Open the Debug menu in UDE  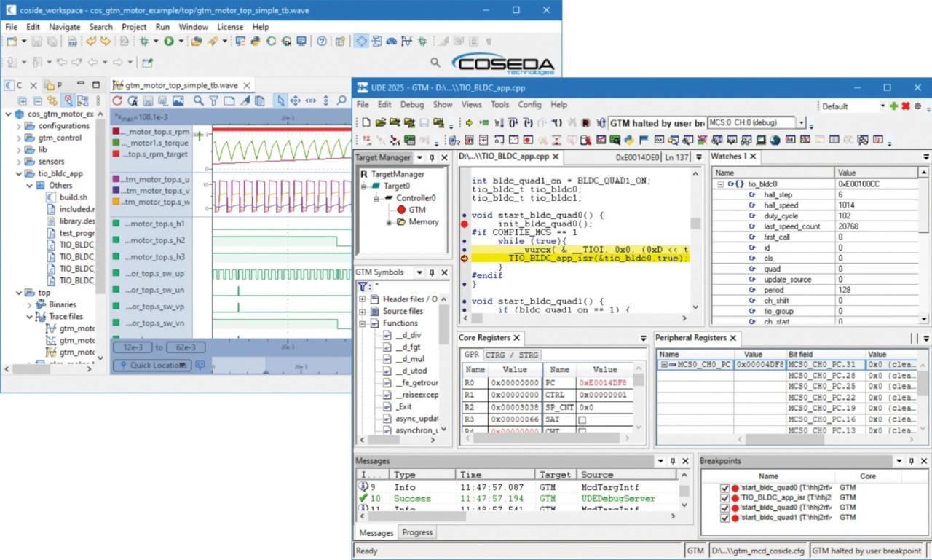(x=411, y=105)
